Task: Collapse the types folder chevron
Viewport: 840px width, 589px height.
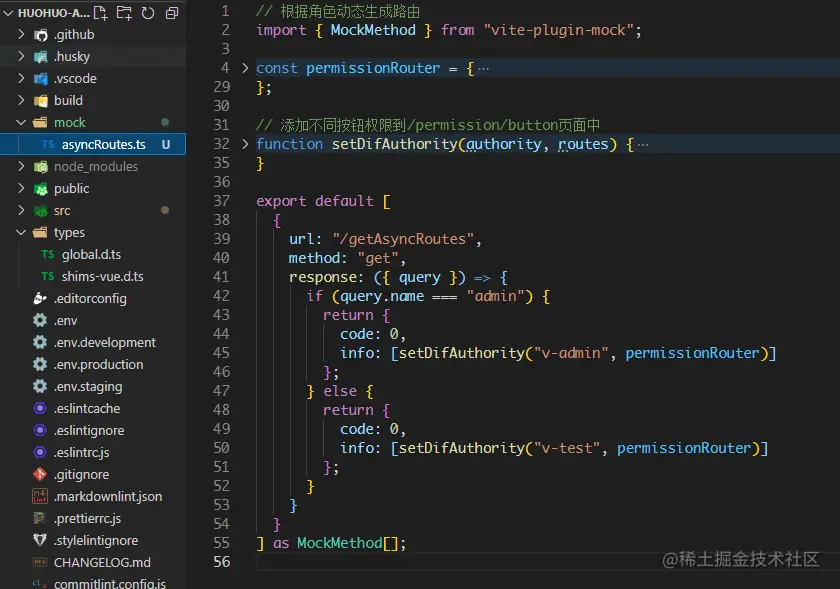Action: pos(21,232)
